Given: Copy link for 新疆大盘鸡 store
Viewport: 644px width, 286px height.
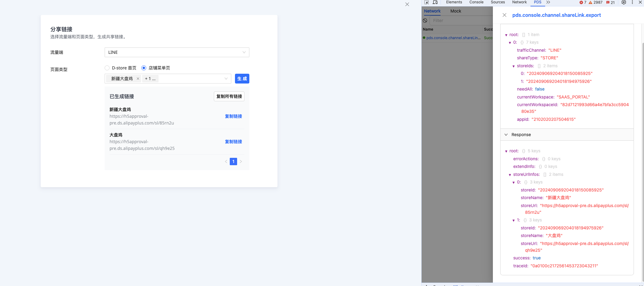Looking at the screenshot, I should [x=233, y=116].
